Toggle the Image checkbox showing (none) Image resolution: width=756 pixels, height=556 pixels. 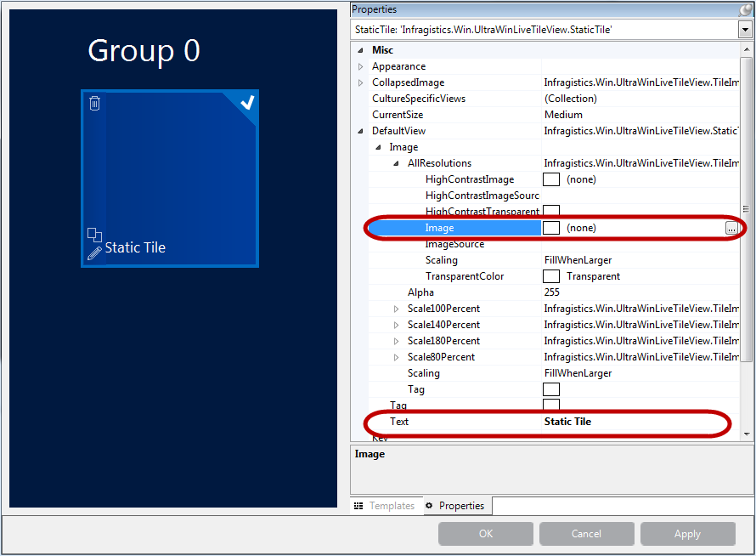point(551,227)
